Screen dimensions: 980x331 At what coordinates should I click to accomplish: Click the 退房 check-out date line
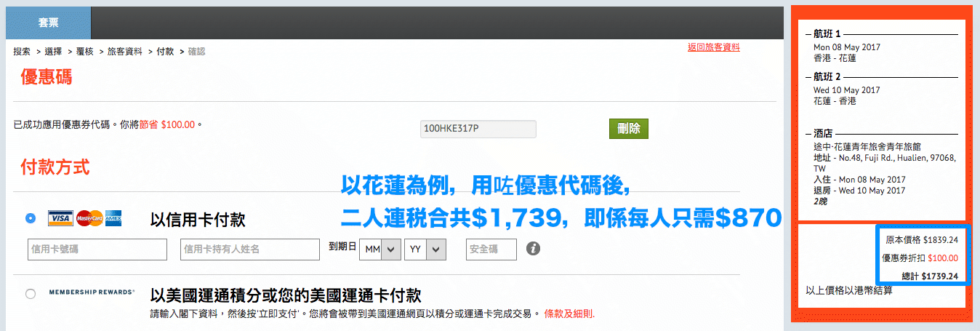(859, 191)
